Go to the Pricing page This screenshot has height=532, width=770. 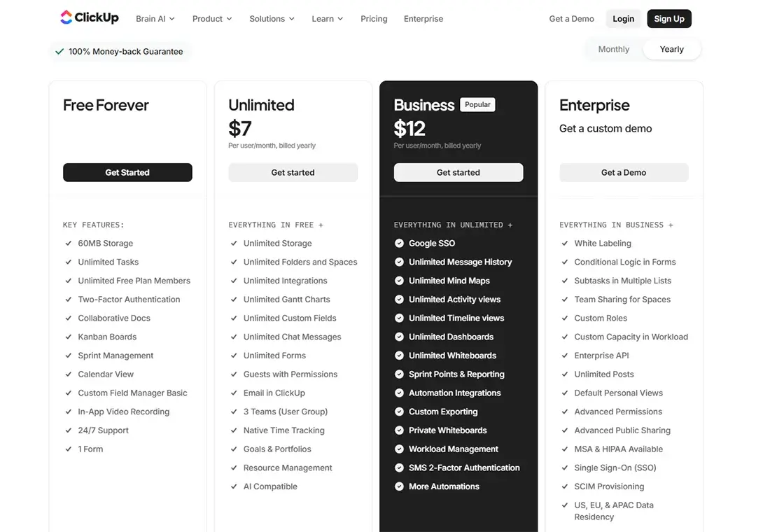(374, 19)
